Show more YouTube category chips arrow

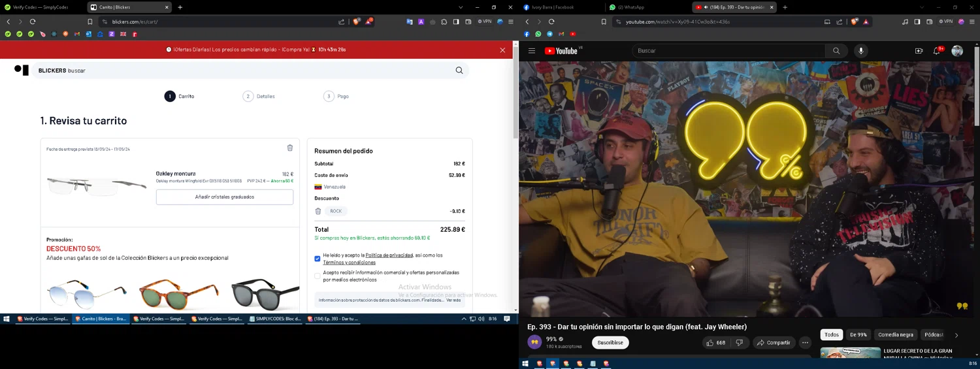[x=956, y=335]
